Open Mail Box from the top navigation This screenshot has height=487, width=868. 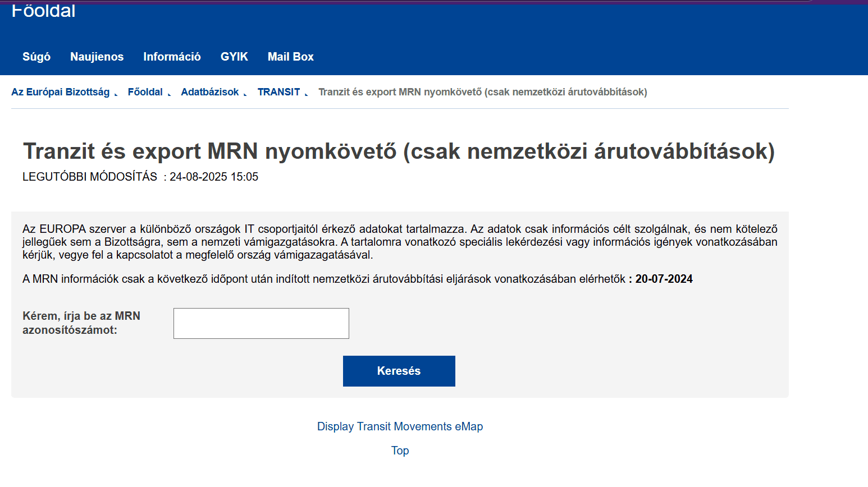coord(290,57)
